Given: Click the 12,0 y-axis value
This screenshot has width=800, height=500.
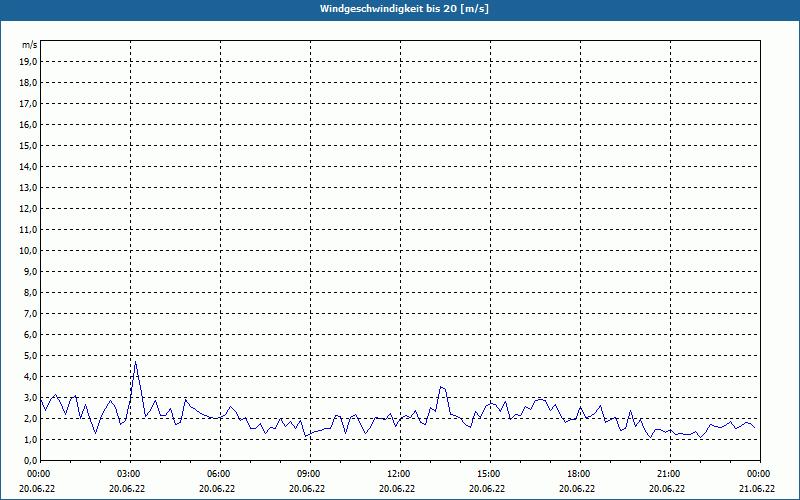Looking at the screenshot, I should [28, 208].
